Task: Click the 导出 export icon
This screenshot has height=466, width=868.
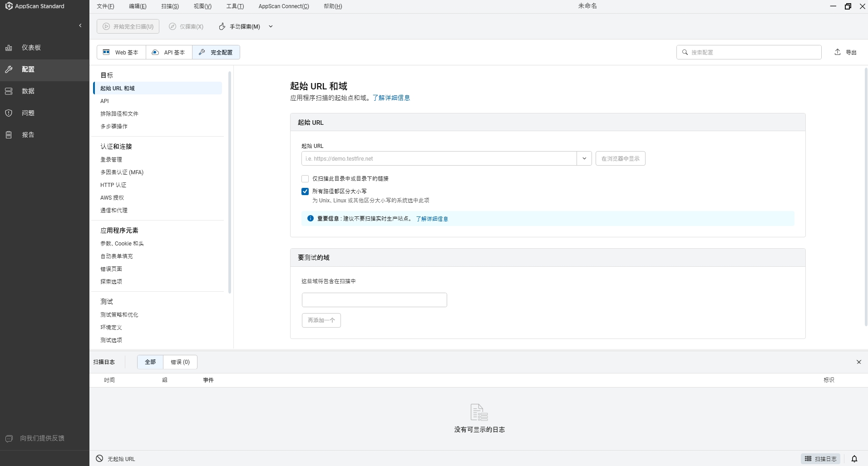Action: [838, 52]
